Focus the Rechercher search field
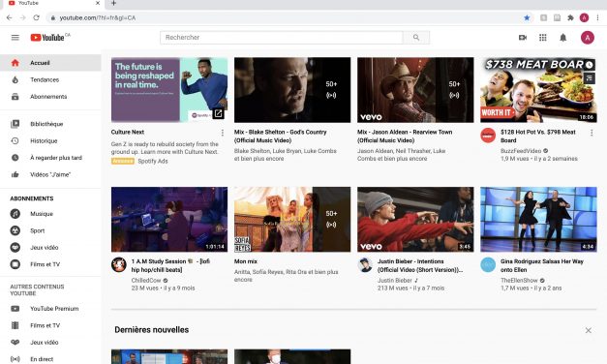This screenshot has width=607, height=364. pos(282,38)
